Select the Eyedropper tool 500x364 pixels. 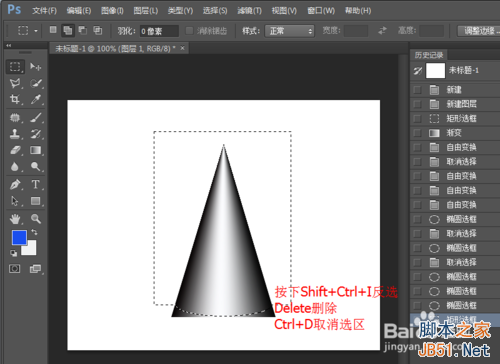[36, 99]
